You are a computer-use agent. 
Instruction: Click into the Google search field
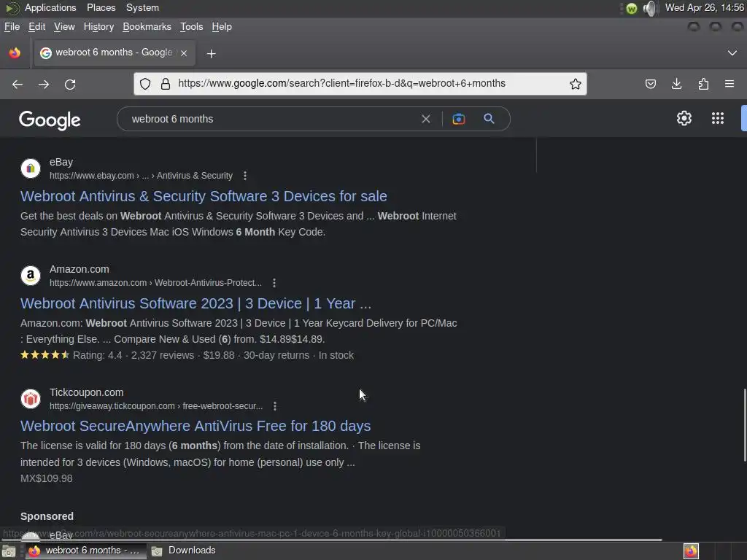271,119
